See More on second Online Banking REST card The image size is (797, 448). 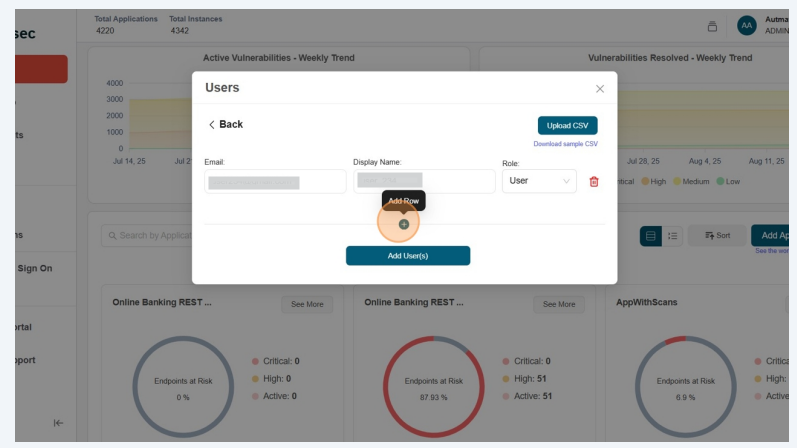point(559,304)
